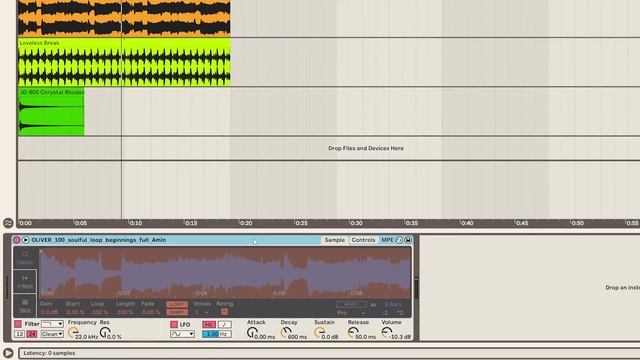This screenshot has height=360, width=640.
Task: Enable the LFO on/off toggle
Action: click(x=174, y=324)
